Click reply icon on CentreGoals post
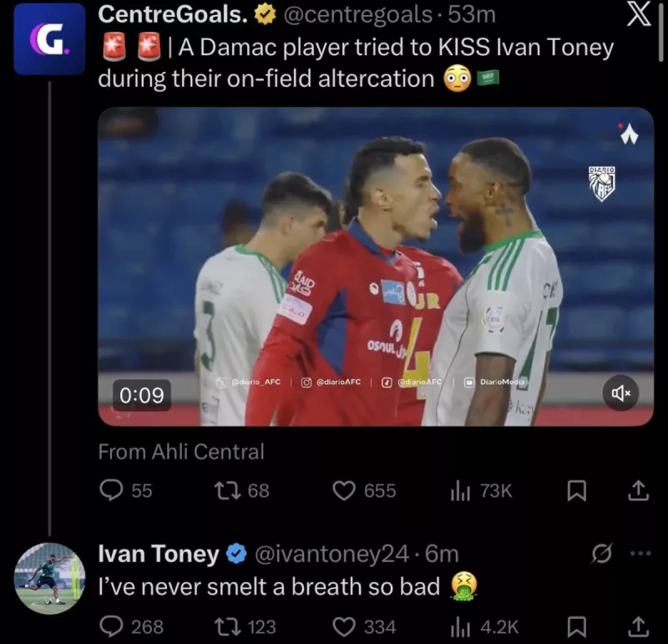This screenshot has width=668, height=644. coord(112,490)
